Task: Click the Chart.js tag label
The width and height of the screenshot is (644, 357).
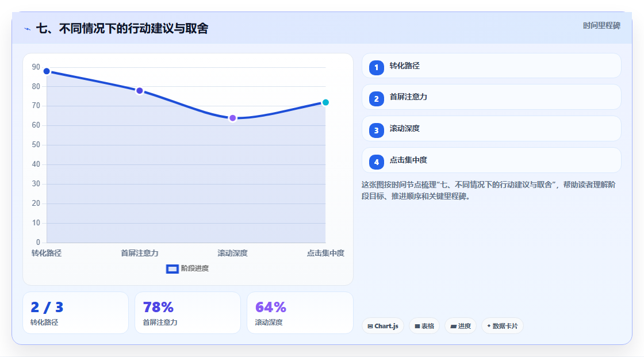Action: point(386,326)
